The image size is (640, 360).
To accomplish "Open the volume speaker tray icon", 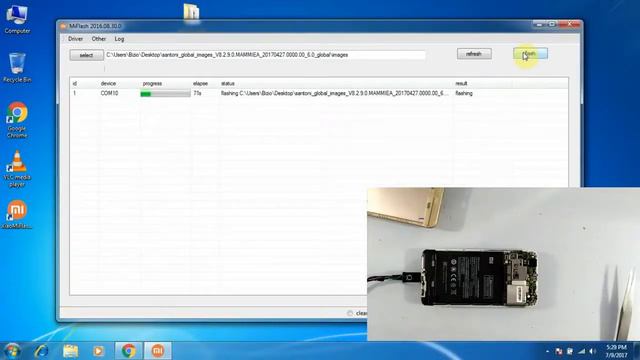I will coord(593,351).
